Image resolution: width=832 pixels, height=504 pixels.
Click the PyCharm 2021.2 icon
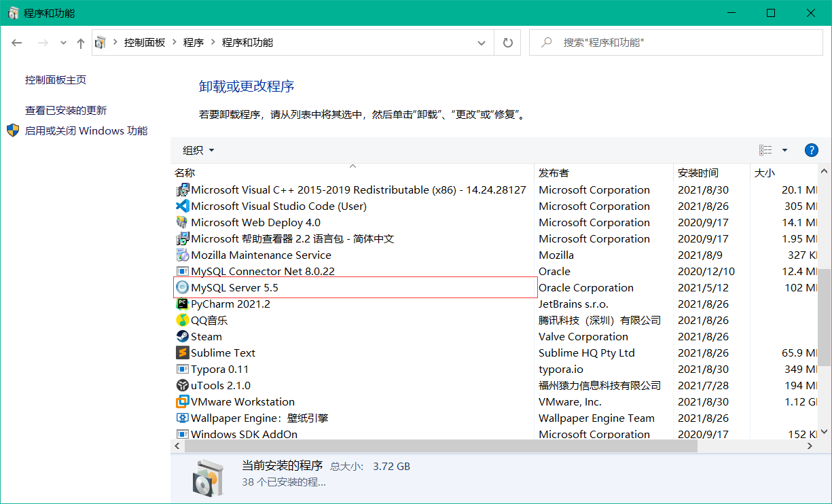(182, 304)
